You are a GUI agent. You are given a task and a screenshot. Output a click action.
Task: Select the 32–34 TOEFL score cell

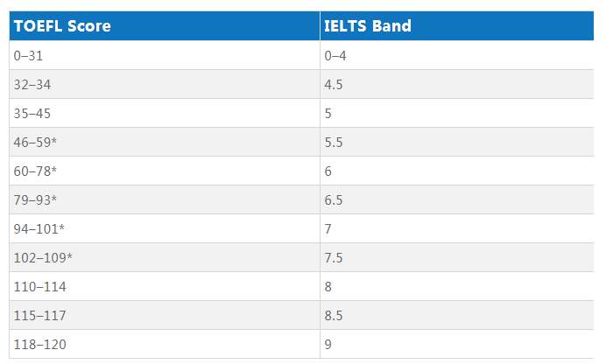(165, 84)
